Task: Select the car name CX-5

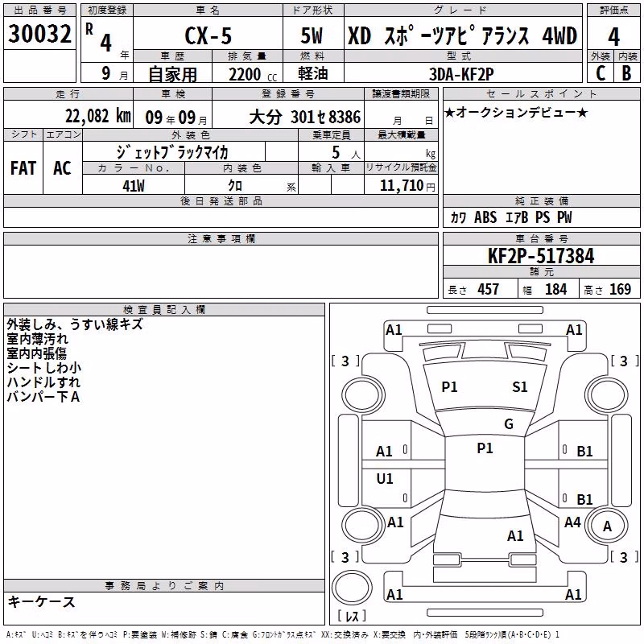Action: pyautogui.click(x=208, y=35)
